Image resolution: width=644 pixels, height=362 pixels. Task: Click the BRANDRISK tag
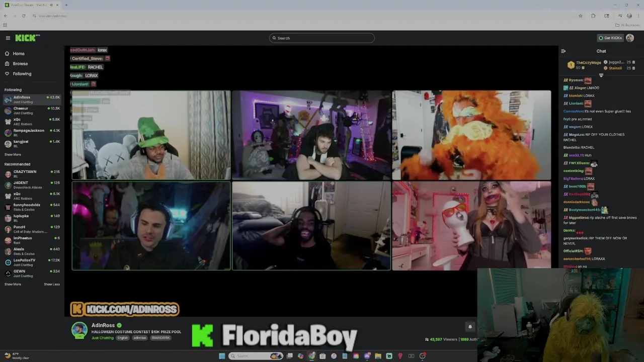coord(160,338)
